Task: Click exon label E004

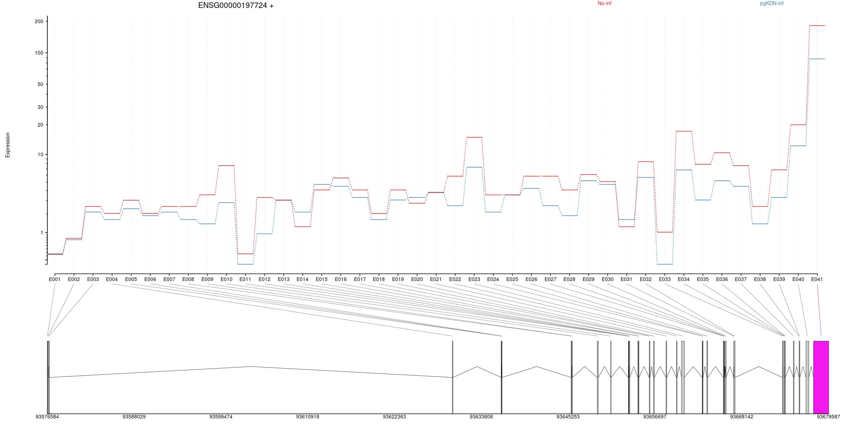Action: pyautogui.click(x=112, y=279)
